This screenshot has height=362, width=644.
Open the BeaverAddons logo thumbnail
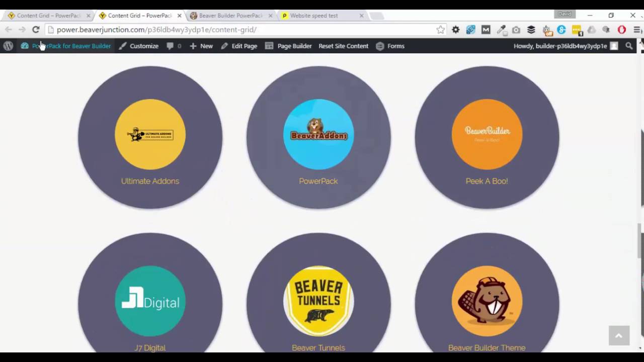point(318,134)
